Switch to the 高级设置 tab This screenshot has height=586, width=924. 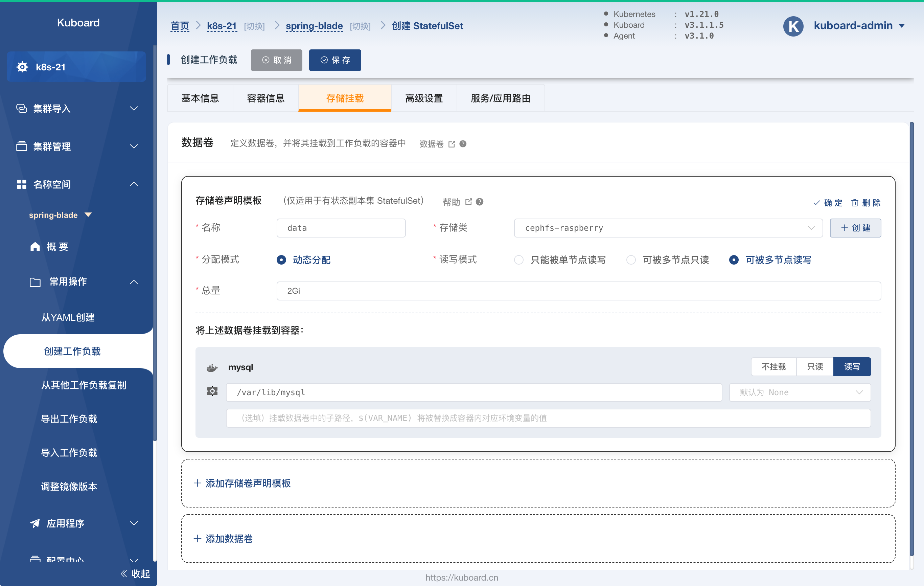(424, 98)
